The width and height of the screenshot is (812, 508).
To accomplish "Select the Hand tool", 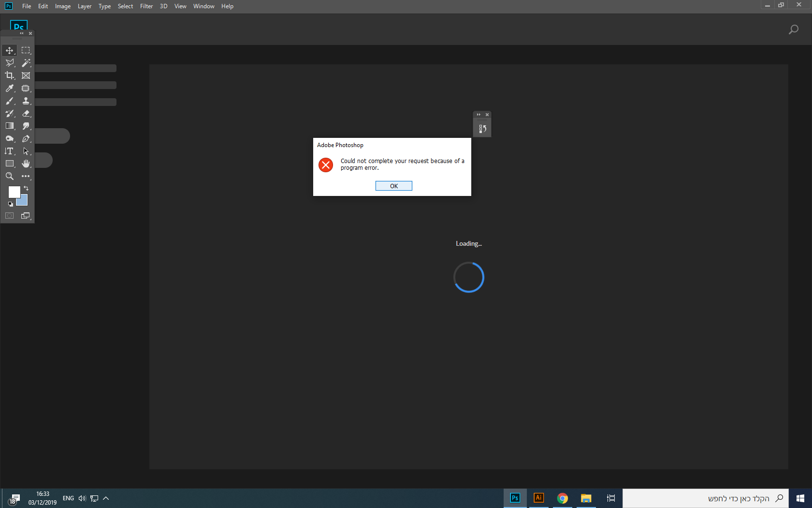I will pyautogui.click(x=26, y=164).
